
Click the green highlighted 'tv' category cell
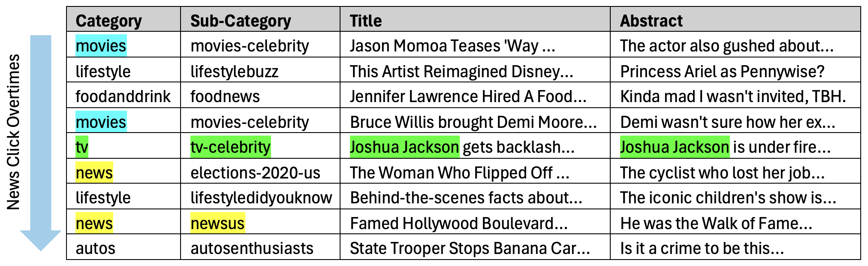click(x=82, y=147)
